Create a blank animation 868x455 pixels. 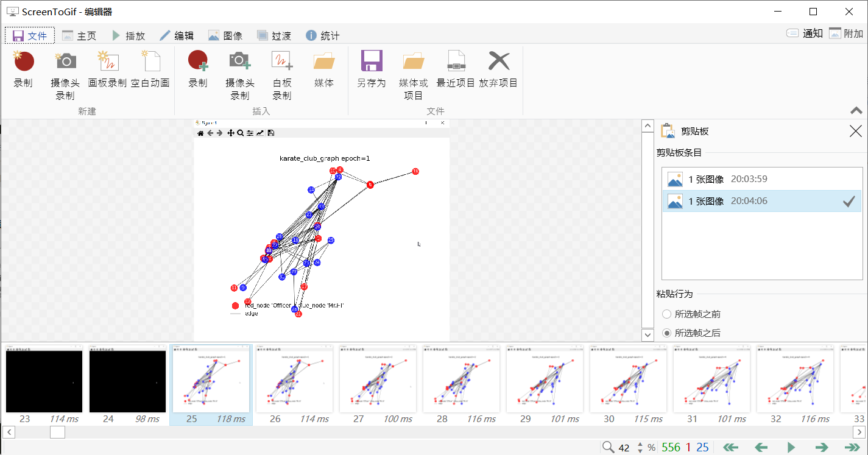pos(151,73)
